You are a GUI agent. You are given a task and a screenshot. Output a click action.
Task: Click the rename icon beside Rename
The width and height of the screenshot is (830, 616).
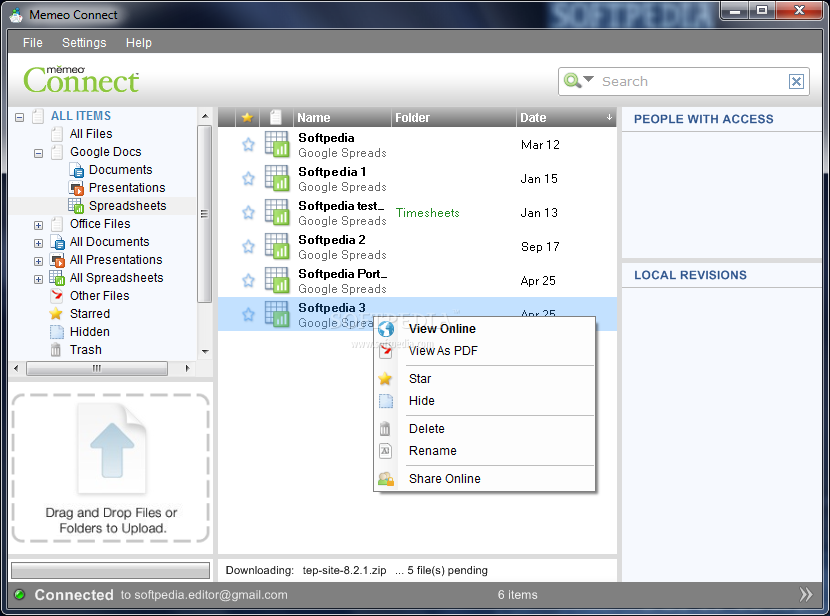(385, 450)
